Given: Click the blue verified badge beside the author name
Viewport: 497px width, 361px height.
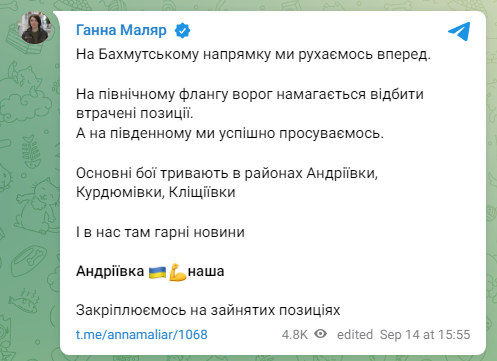Looking at the screenshot, I should 182,30.
